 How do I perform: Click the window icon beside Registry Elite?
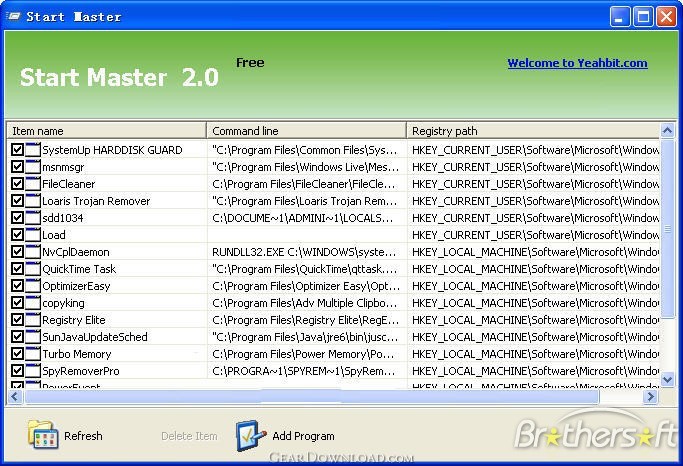pos(33,320)
